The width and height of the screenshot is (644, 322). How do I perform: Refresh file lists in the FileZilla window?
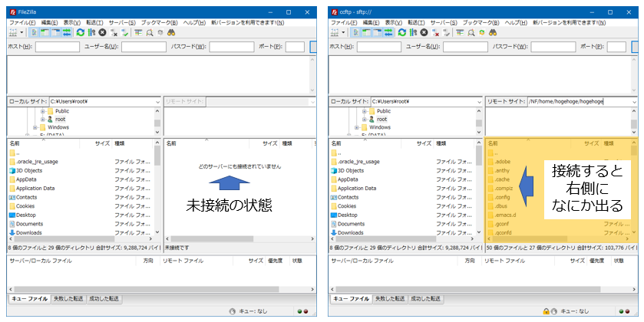pos(81,32)
